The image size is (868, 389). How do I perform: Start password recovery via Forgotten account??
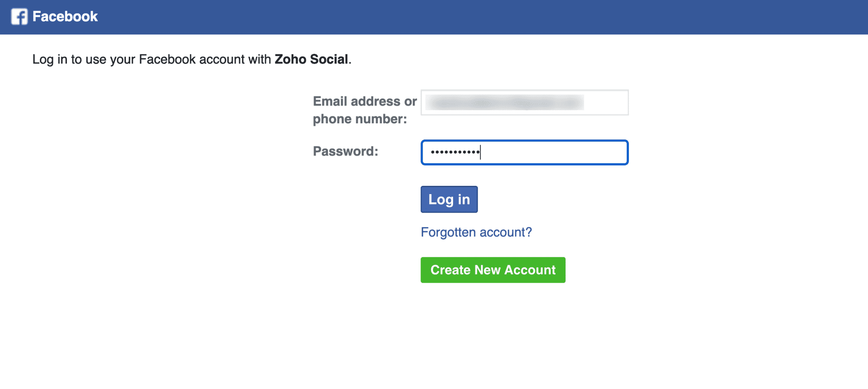[476, 232]
